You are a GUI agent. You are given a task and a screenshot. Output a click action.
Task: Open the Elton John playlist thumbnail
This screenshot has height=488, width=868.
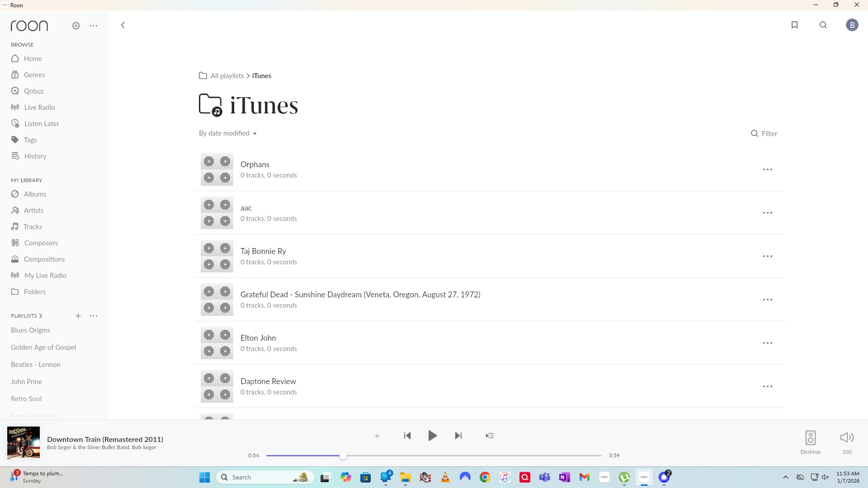point(217,343)
